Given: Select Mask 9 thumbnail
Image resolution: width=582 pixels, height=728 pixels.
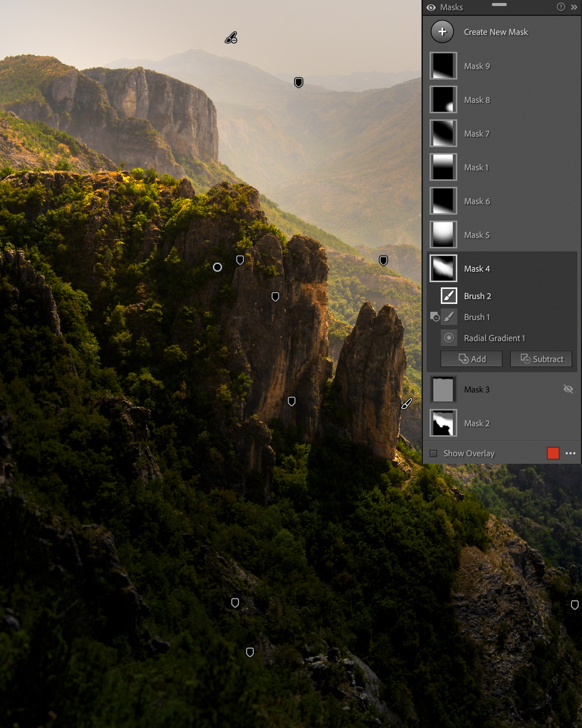Looking at the screenshot, I should coord(443,66).
